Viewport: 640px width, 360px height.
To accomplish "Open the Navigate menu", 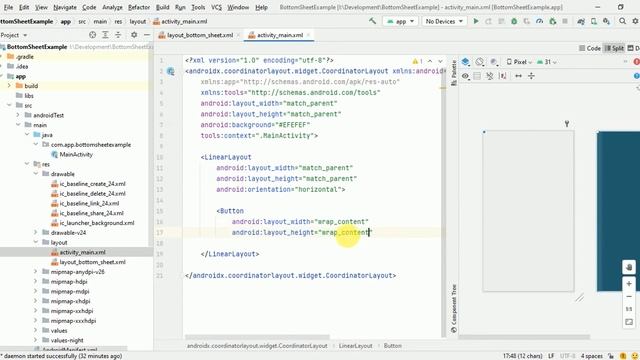I will click(65, 7).
